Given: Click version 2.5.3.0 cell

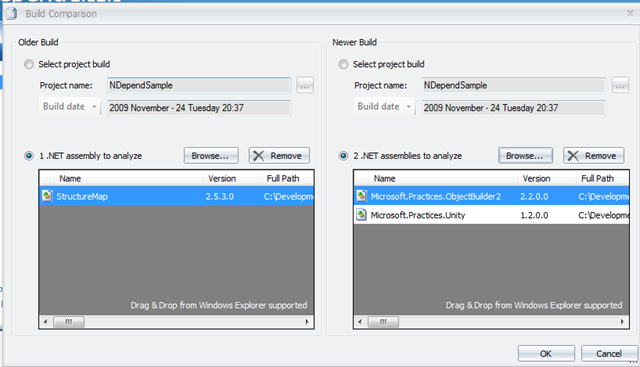Looking at the screenshot, I should coord(220,196).
